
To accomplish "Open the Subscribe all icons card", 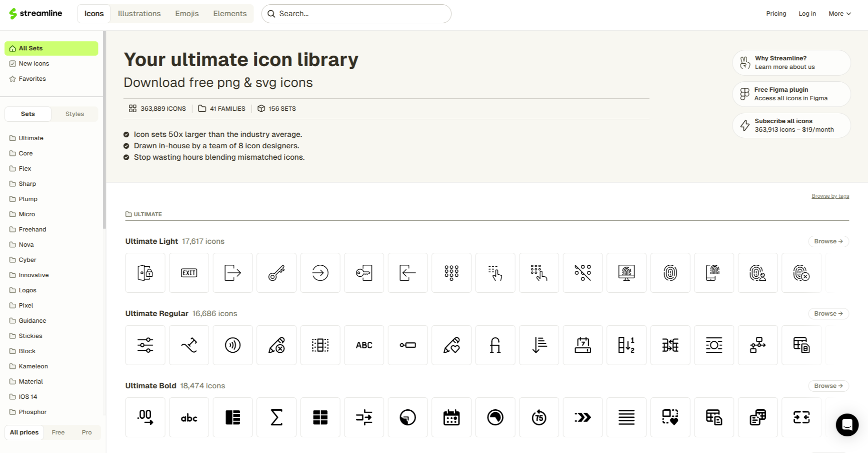I will tap(791, 125).
